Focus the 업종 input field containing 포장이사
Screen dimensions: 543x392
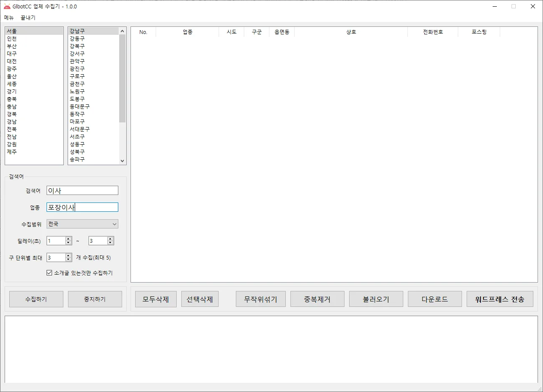coord(82,207)
